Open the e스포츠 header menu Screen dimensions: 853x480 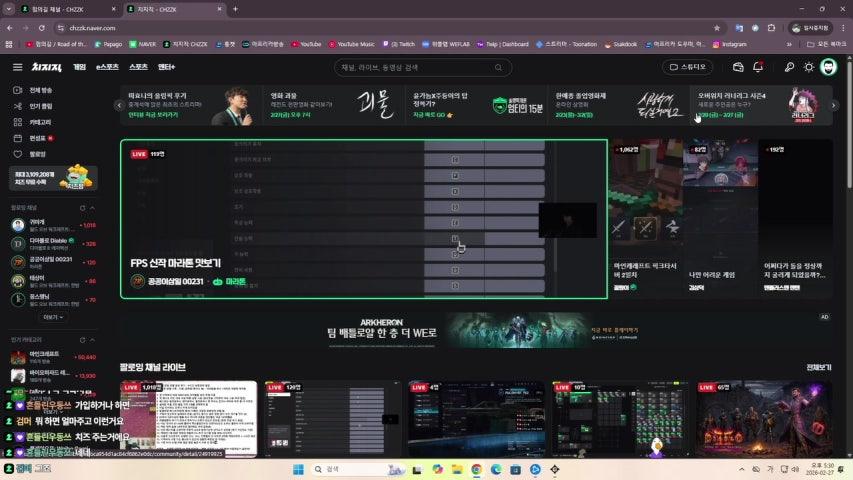coord(107,67)
